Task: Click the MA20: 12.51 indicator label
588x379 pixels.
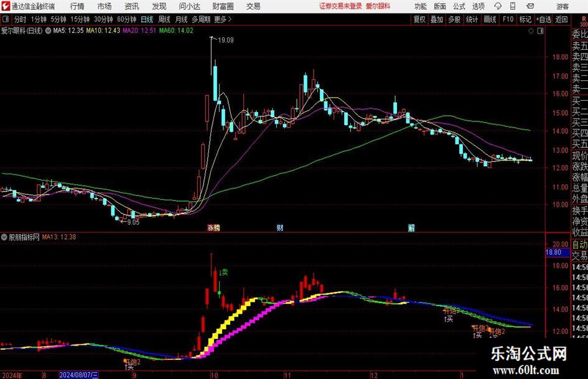Action: click(x=139, y=30)
